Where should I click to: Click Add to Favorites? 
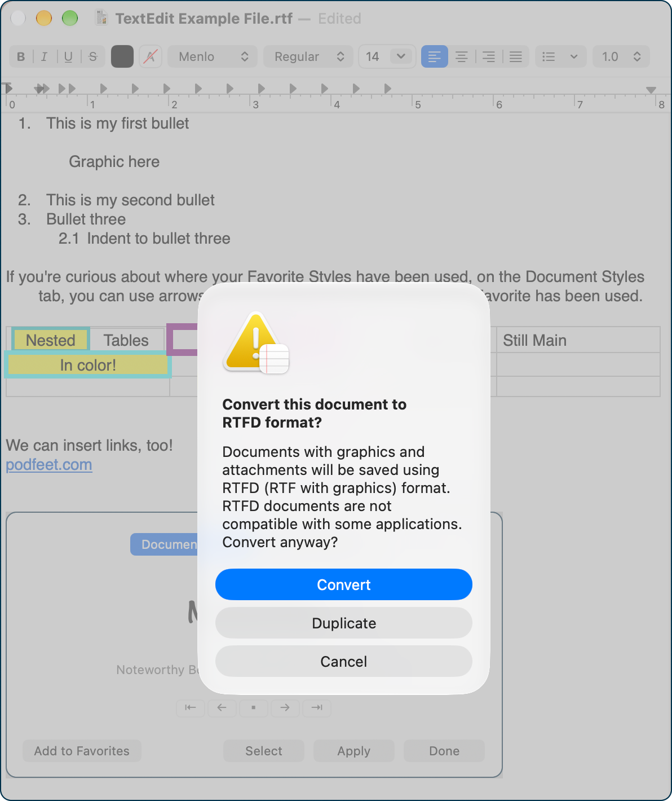[82, 751]
